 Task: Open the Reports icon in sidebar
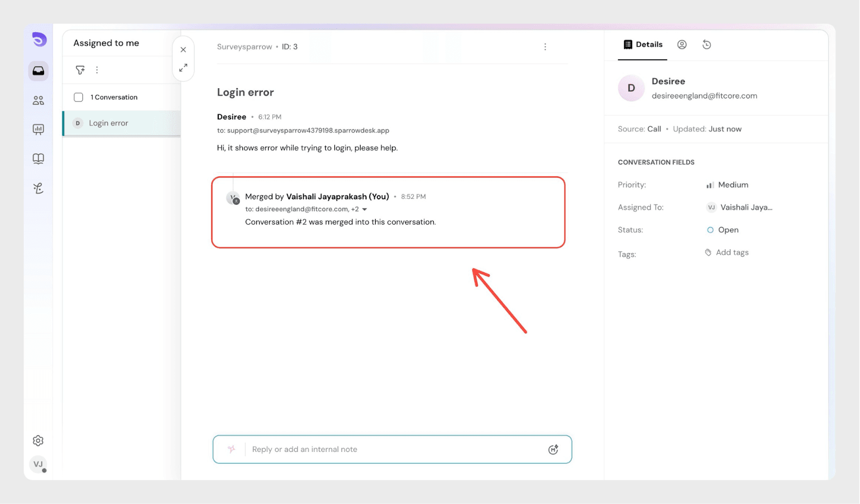click(38, 129)
